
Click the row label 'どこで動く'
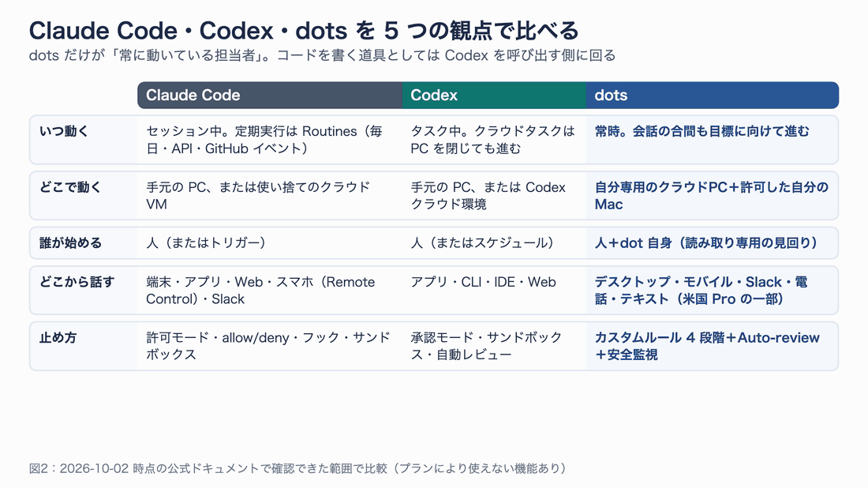coord(70,187)
